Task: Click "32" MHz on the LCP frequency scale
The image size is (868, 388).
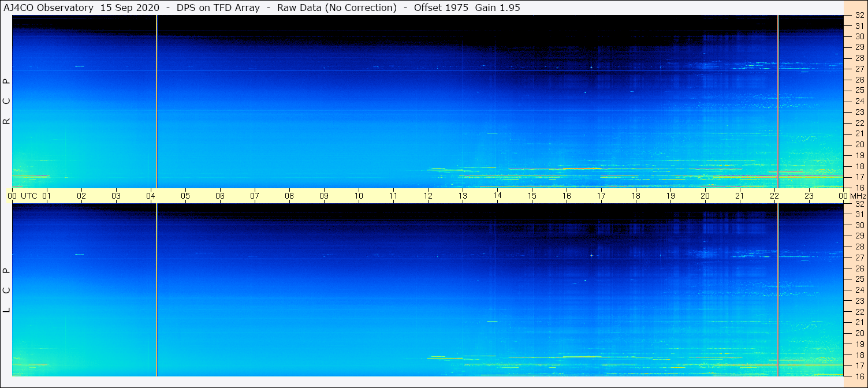Action: pyautogui.click(x=859, y=204)
